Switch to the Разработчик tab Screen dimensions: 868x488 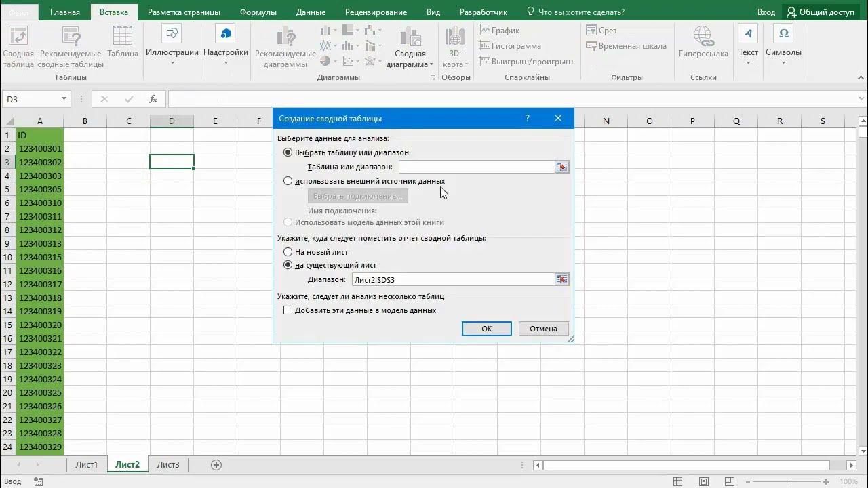[483, 12]
